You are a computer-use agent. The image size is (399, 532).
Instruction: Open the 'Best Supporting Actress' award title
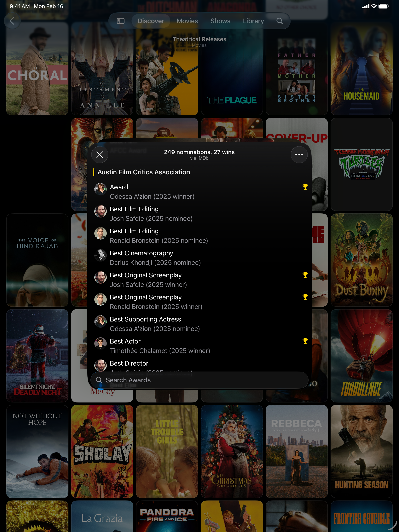point(145,319)
